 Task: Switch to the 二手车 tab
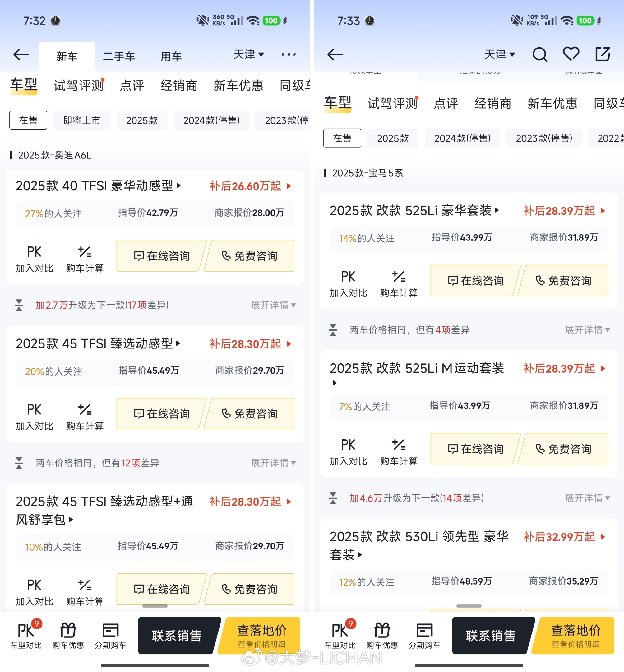tap(119, 56)
